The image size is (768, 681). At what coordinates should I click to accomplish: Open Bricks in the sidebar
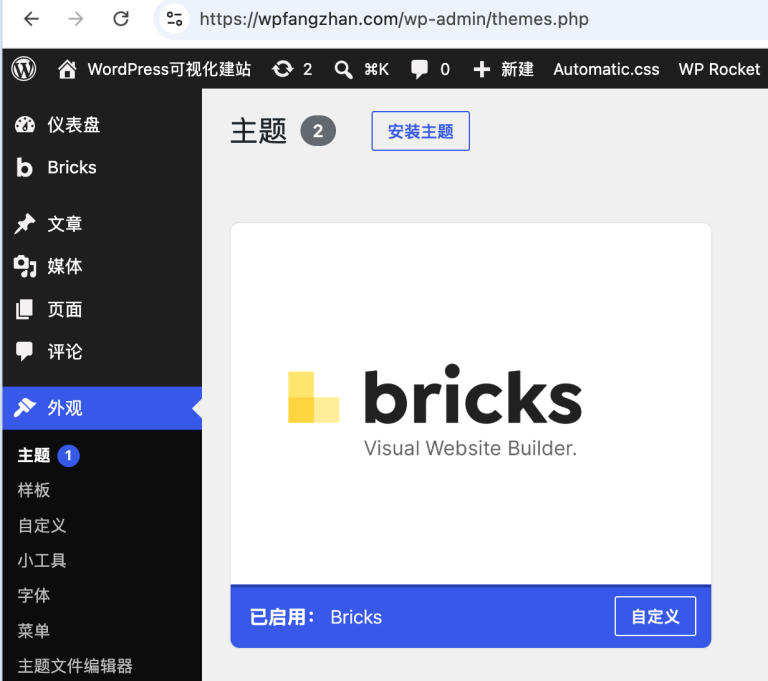[102, 168]
